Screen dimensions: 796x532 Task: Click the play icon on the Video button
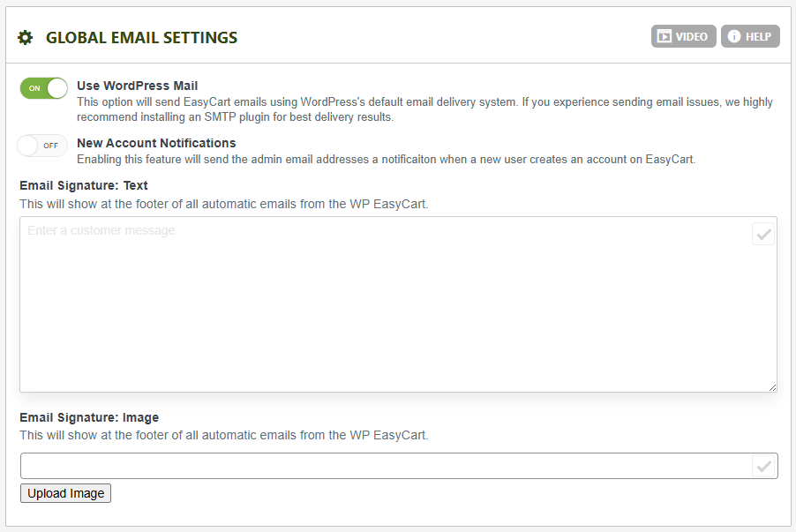click(664, 37)
